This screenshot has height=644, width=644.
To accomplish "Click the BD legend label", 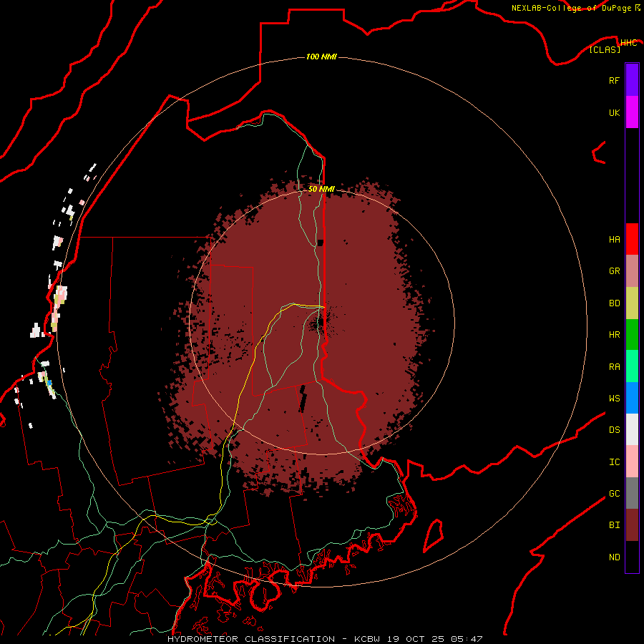I will point(614,303).
